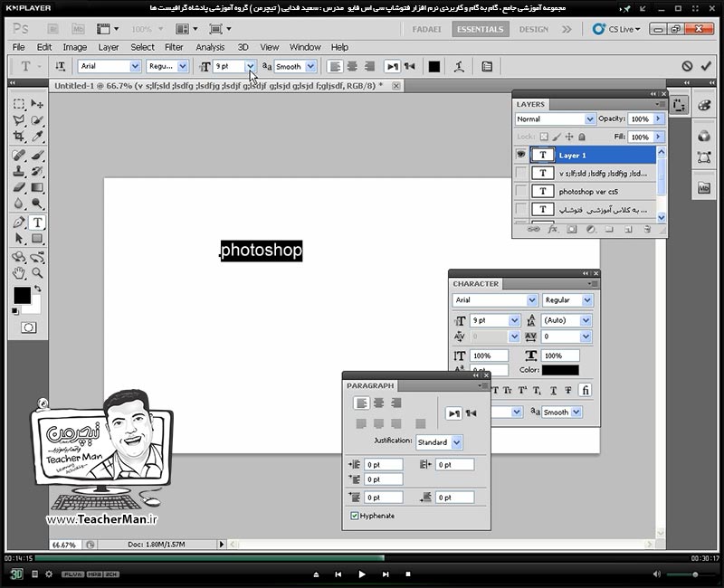Click the Indent left margin field
Image resolution: width=724 pixels, height=588 pixels.
383,465
